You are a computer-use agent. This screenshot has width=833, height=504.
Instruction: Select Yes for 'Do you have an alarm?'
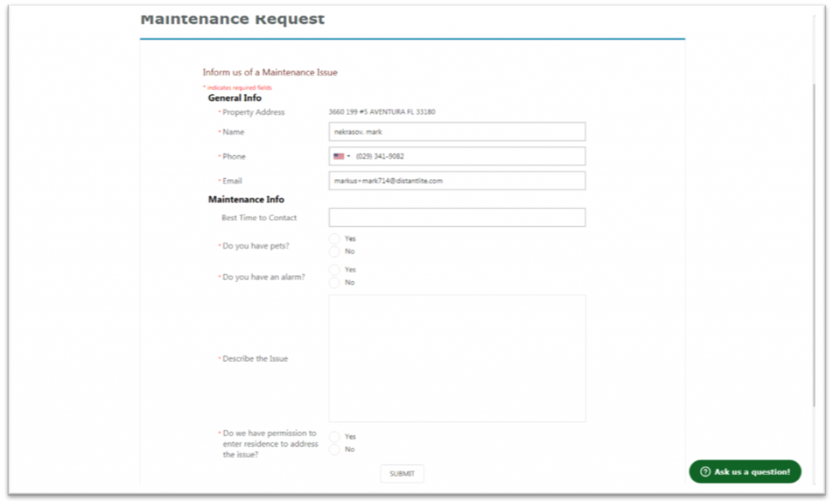(334, 269)
